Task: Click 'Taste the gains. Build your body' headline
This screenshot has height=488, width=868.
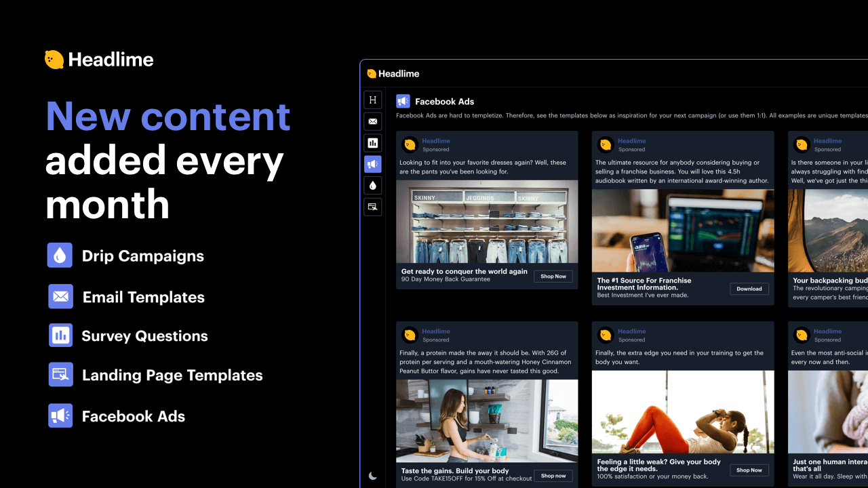Action: [455, 470]
